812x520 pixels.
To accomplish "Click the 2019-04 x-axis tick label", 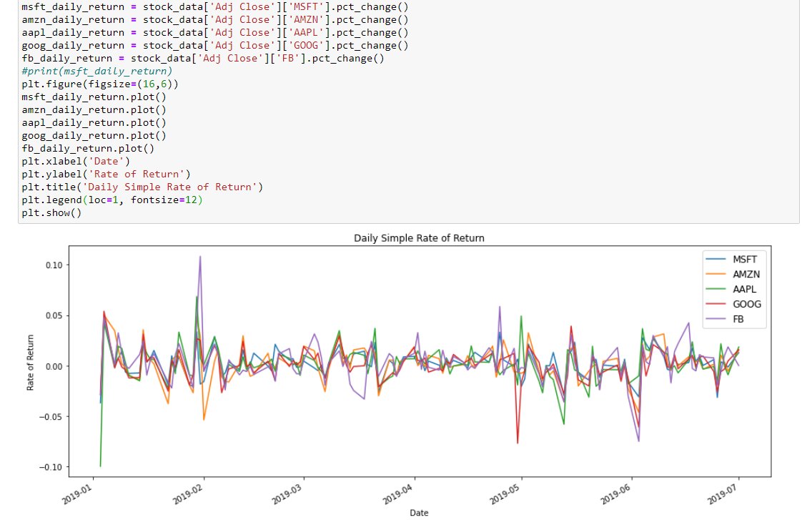I will [x=398, y=494].
